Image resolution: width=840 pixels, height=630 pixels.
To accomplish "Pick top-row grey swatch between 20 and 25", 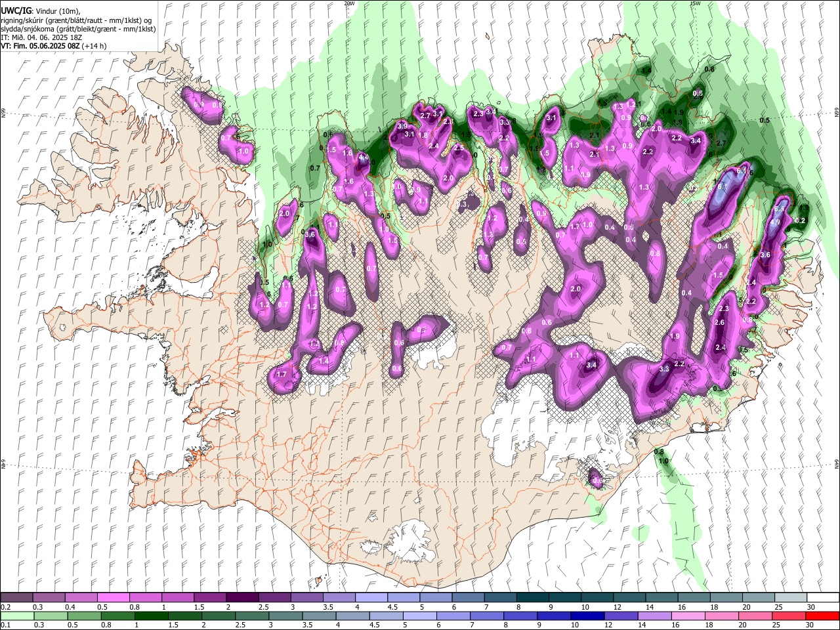I will point(758,598).
